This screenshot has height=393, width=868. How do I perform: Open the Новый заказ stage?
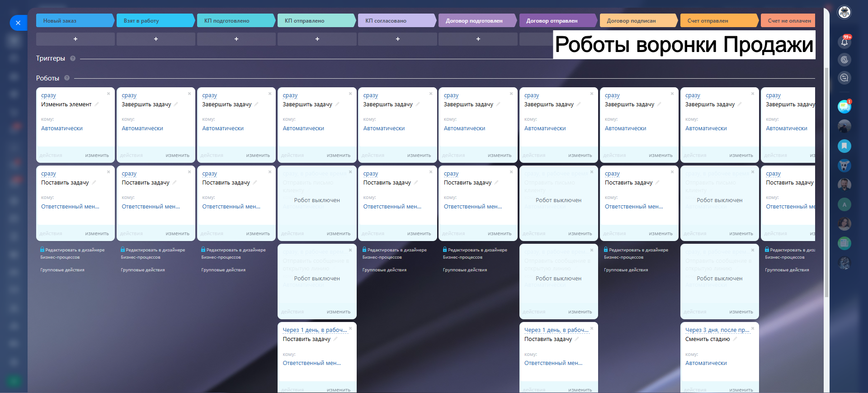point(75,20)
